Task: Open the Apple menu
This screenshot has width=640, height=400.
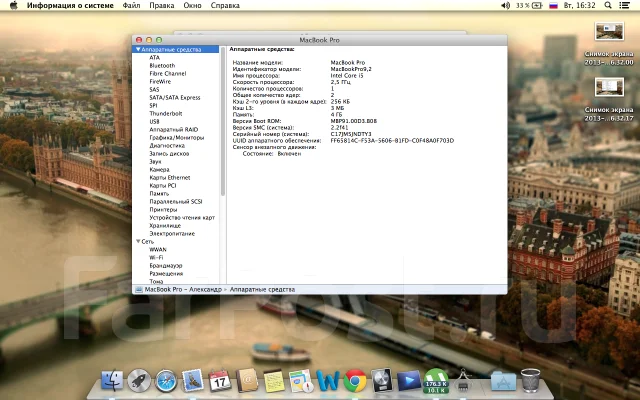Action: (13, 5)
